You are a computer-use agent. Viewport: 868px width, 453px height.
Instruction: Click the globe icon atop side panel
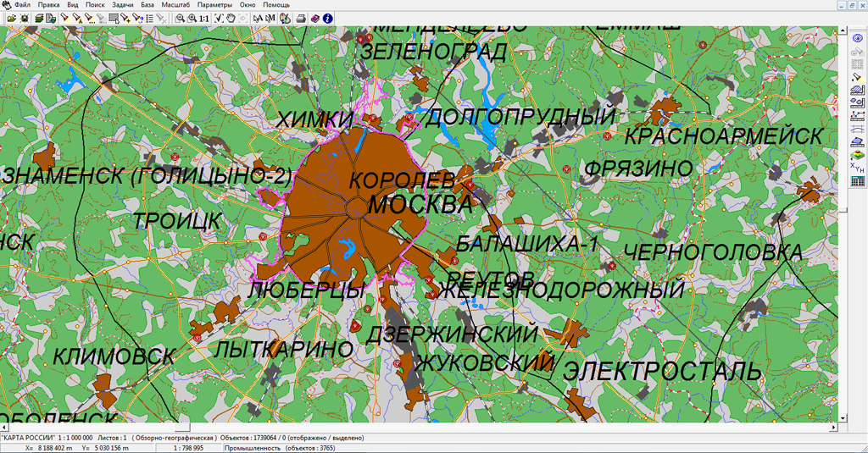[x=857, y=37]
